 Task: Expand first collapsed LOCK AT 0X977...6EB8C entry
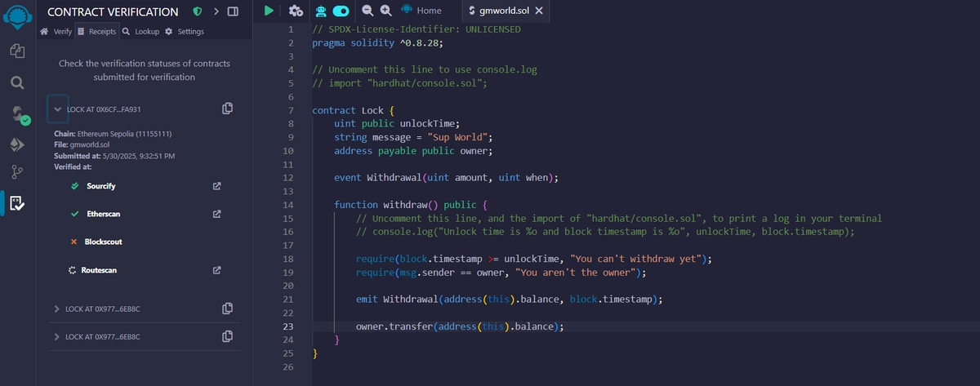56,308
